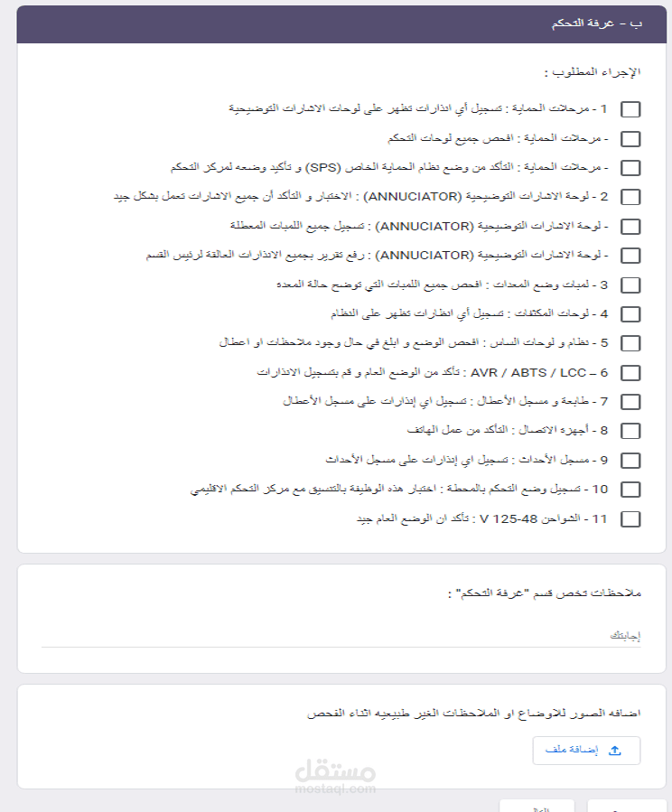The image size is (672, 812).
Task: Mark item 4 لوحات المكثفات checkbox
Action: click(631, 314)
